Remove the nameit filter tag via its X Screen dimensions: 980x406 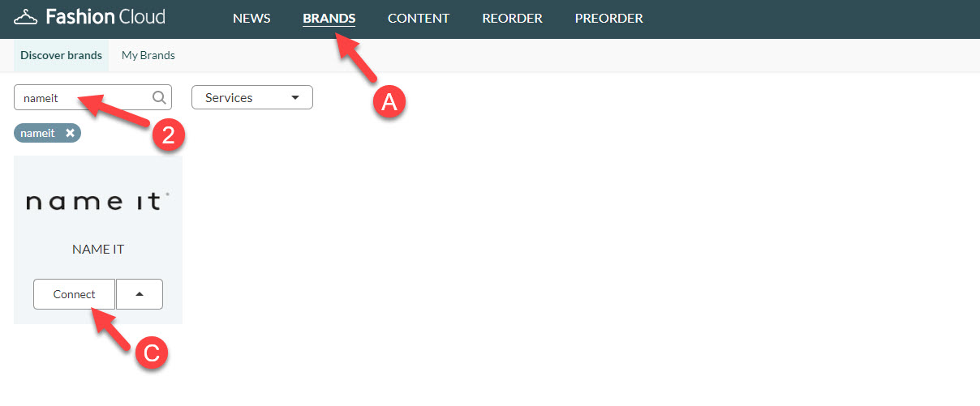click(x=71, y=133)
